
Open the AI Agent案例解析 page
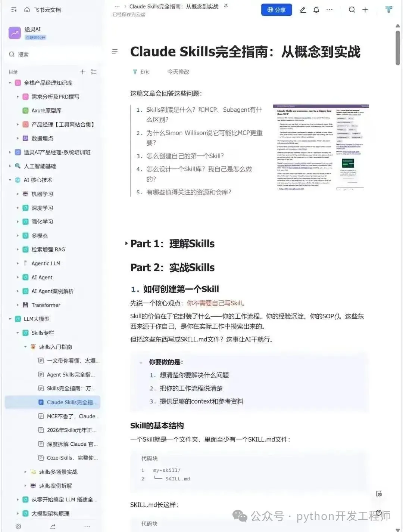[52, 291]
